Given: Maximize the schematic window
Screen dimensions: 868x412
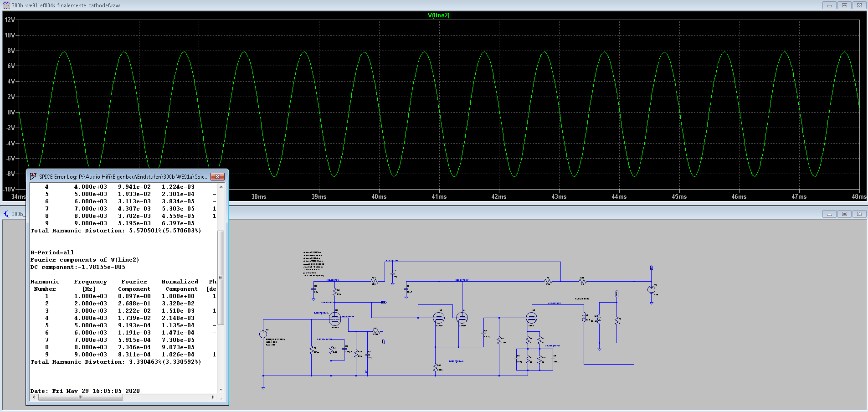Looking at the screenshot, I should tap(844, 214).
